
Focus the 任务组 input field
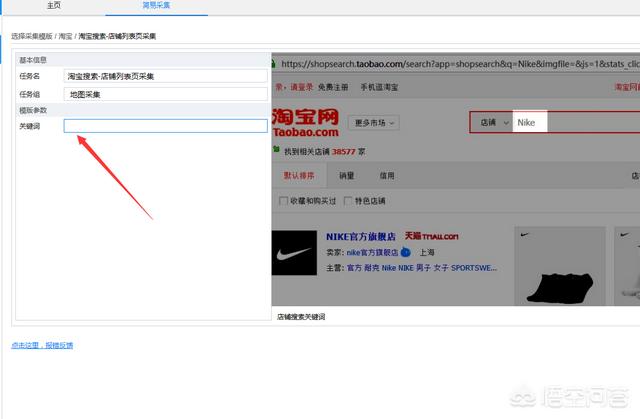[x=165, y=94]
